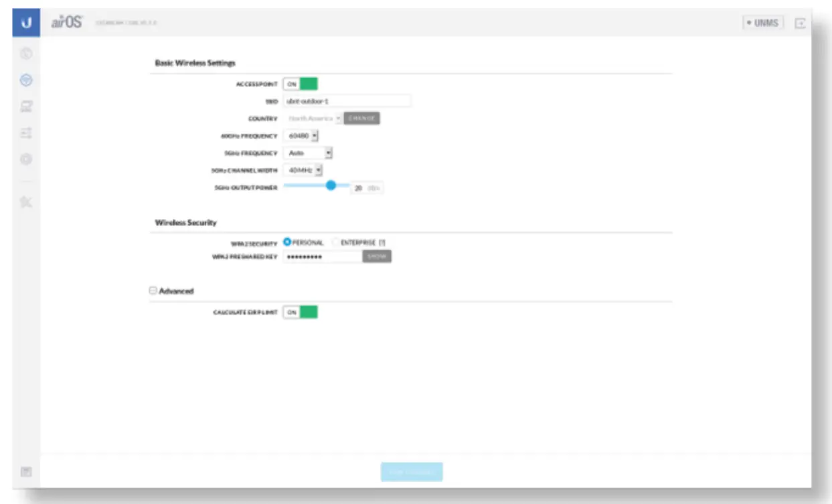Open the dashboard gauge sidebar icon

click(26, 54)
